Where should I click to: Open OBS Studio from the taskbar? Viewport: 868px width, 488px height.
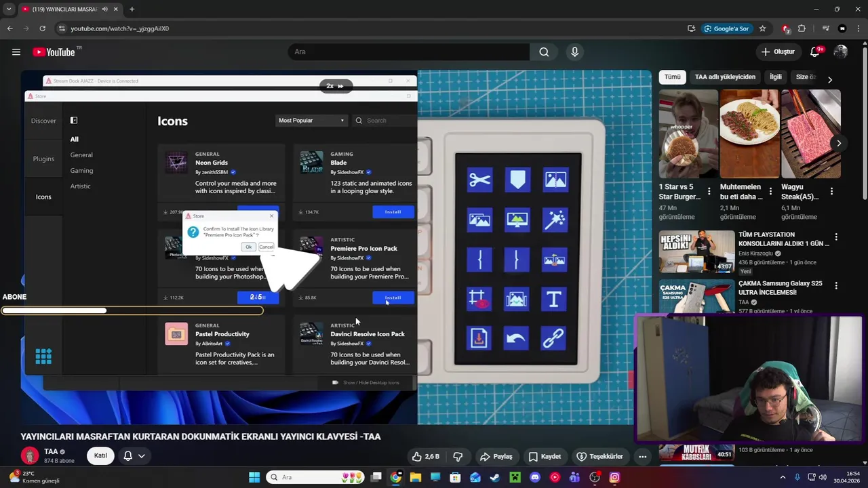[595, 477]
